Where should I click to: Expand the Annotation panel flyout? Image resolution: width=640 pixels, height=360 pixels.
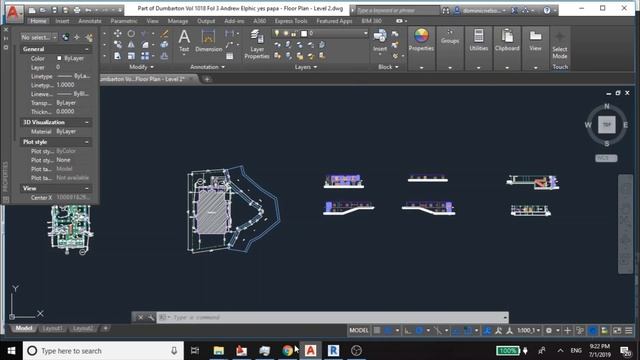207,67
